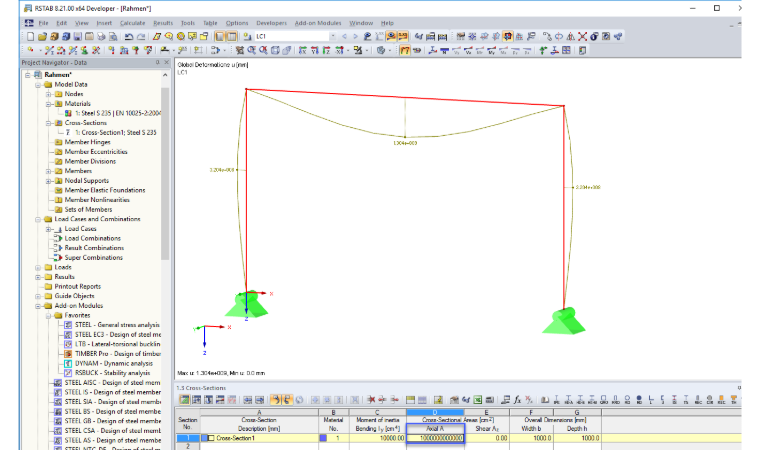Click the view in X direction icon
The image size is (760, 450).
click(x=303, y=50)
